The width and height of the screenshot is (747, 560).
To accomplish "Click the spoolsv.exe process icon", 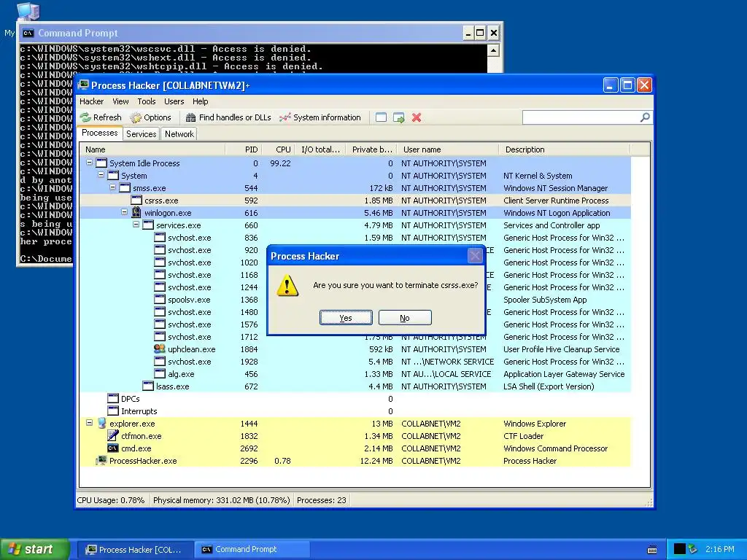I will (160, 300).
